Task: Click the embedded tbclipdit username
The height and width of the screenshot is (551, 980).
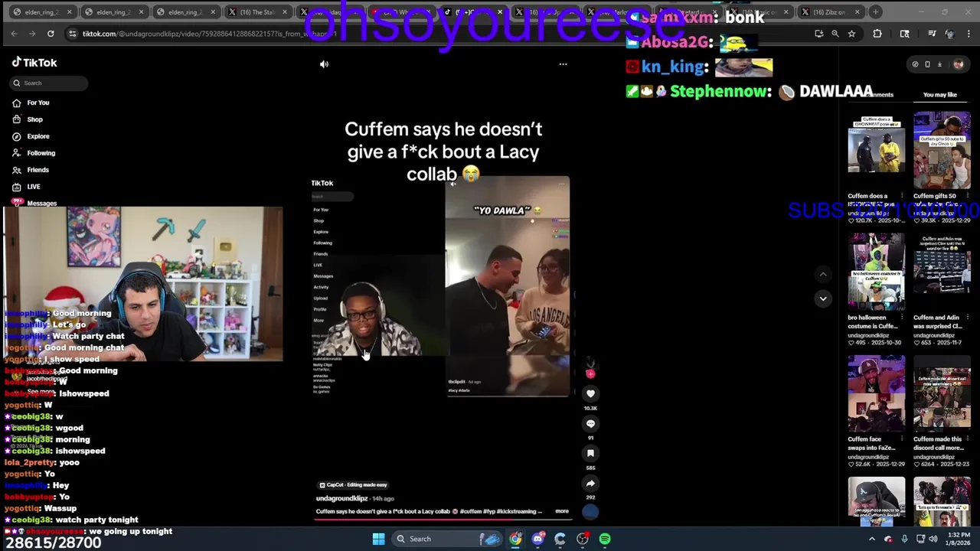Action: pos(456,382)
